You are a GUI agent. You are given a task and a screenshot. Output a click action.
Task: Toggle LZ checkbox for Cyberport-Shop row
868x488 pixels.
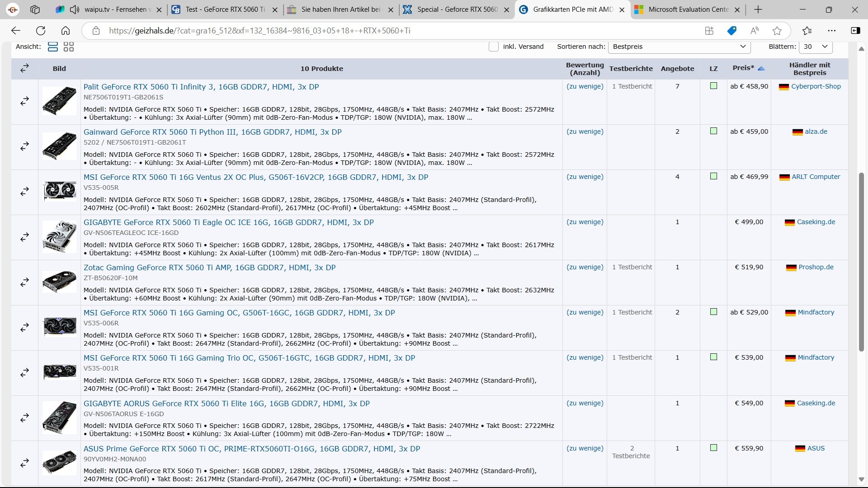tap(713, 86)
